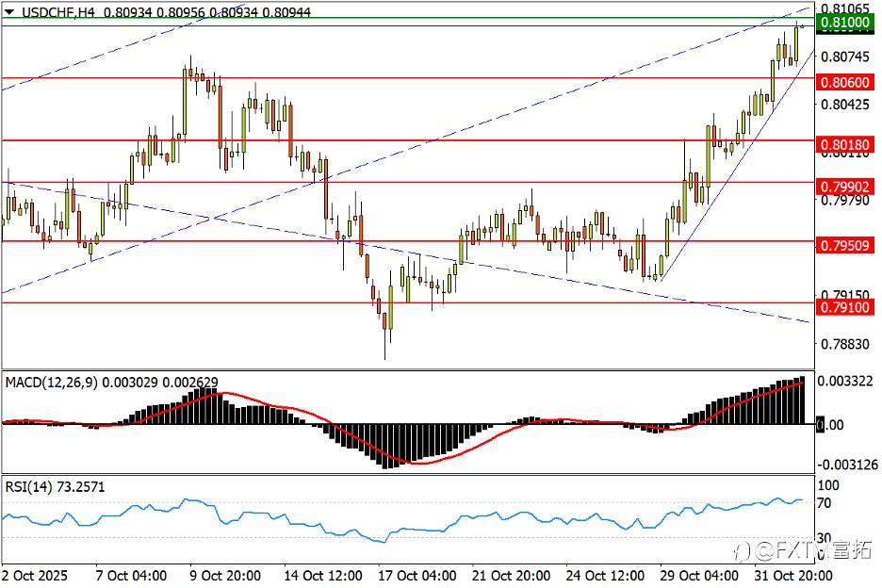
Task: Select the red horizontal line at 0.80600
Action: tap(408, 78)
